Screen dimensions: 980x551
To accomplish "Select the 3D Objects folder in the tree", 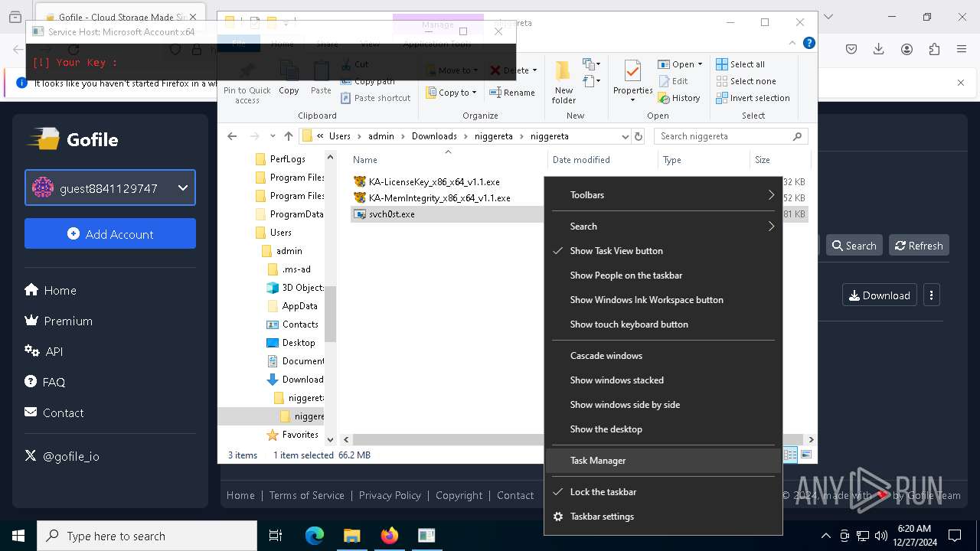I will [x=296, y=288].
